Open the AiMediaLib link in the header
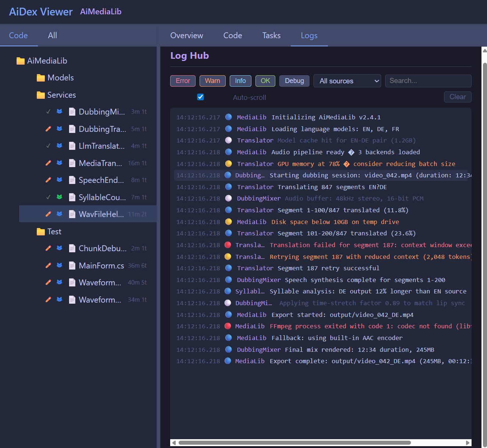The height and width of the screenshot is (448, 487). (x=100, y=11)
